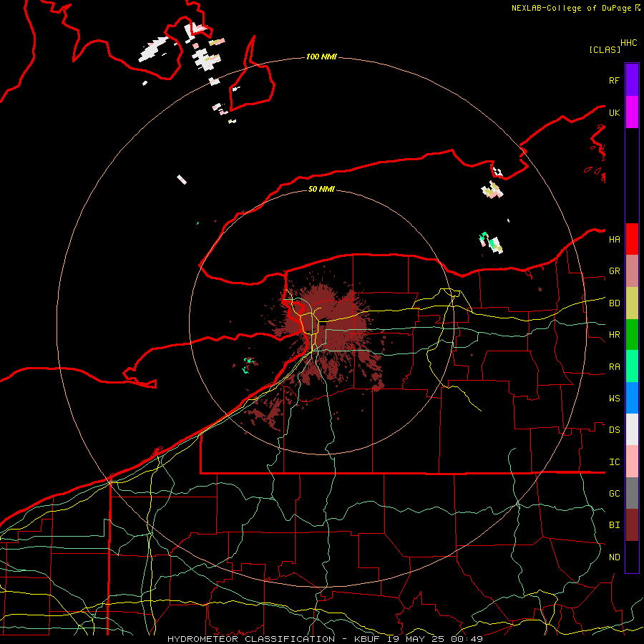Click the UK legend label

pyautogui.click(x=614, y=112)
